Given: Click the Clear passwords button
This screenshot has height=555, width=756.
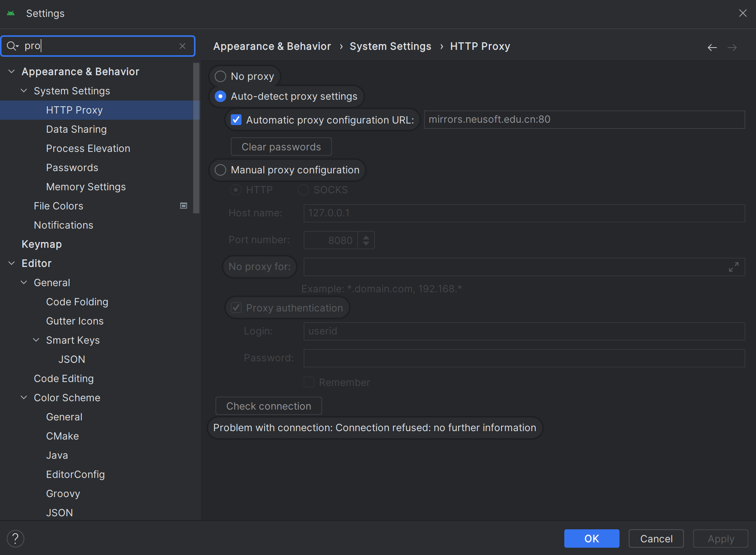Looking at the screenshot, I should coord(281,147).
